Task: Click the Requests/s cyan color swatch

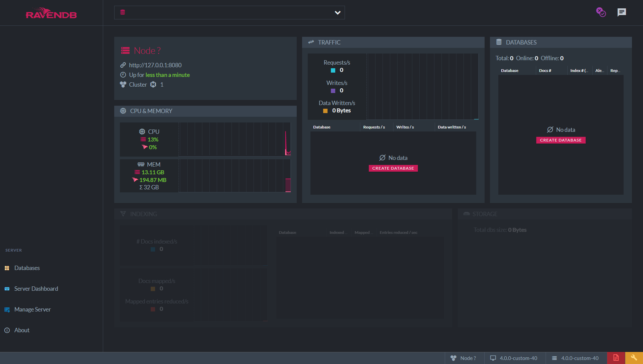Action: [x=333, y=70]
